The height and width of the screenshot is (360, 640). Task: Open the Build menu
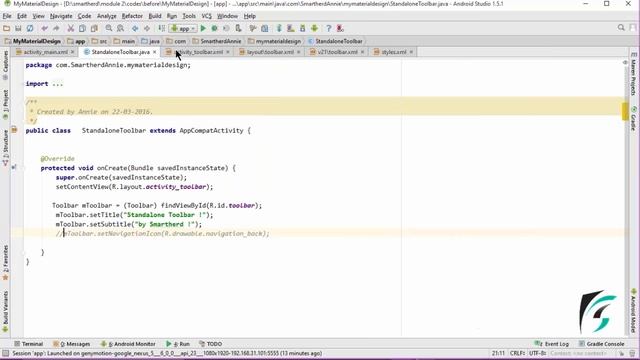155,16
